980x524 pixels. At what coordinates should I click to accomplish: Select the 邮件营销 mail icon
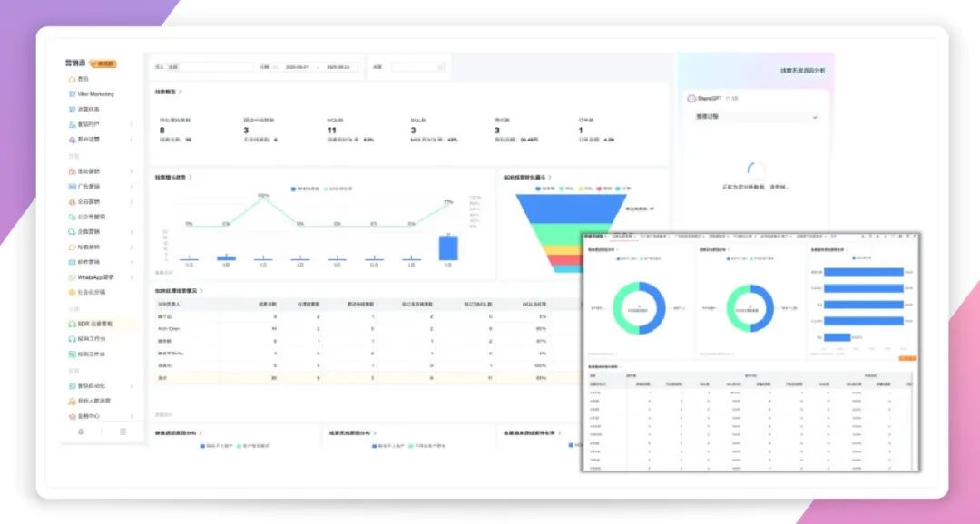coord(72,262)
